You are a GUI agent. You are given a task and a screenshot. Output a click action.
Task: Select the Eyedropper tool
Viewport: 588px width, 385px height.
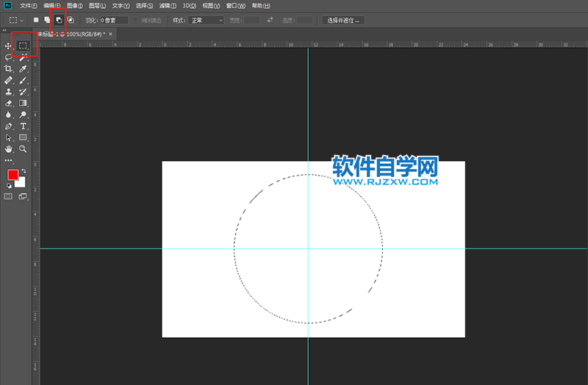coord(23,68)
